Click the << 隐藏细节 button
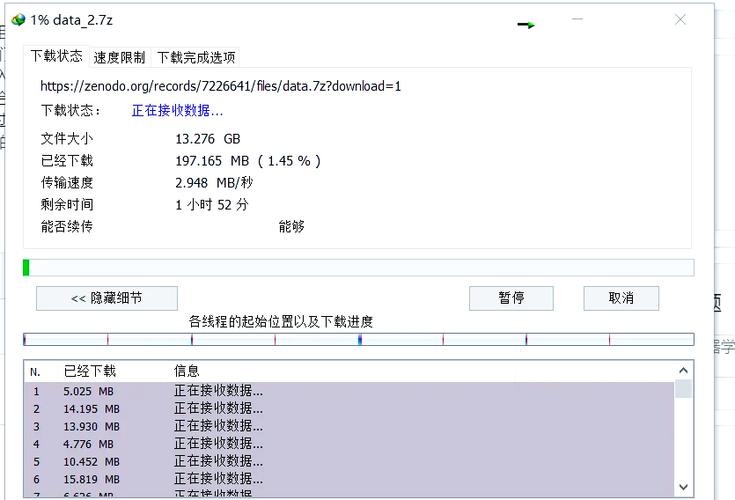Screen dimensions: 735x500 coord(107,298)
